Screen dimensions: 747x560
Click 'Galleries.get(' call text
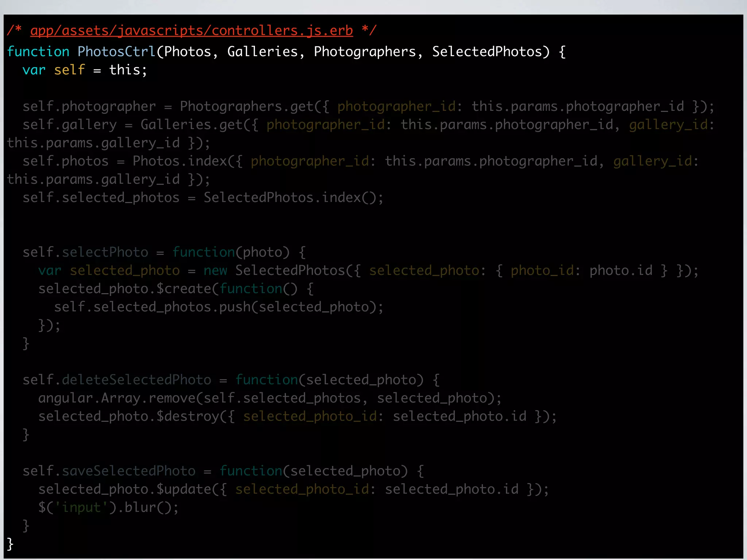pyautogui.click(x=196, y=125)
